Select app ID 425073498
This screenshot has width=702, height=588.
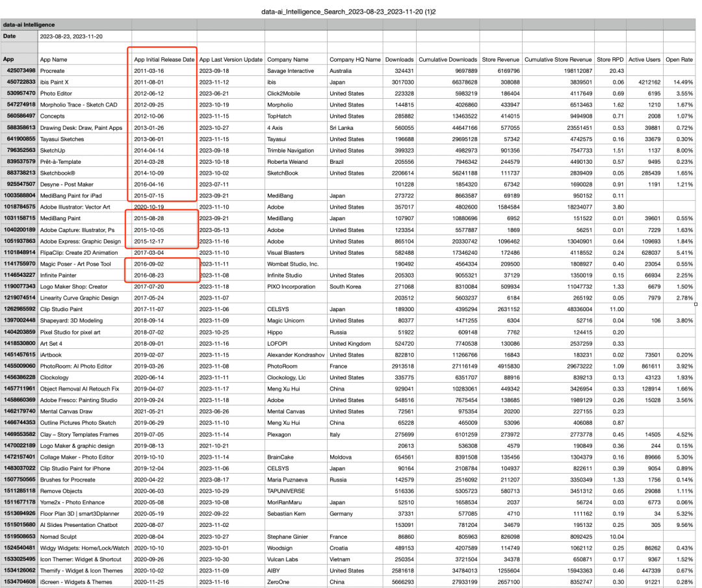coord(21,71)
